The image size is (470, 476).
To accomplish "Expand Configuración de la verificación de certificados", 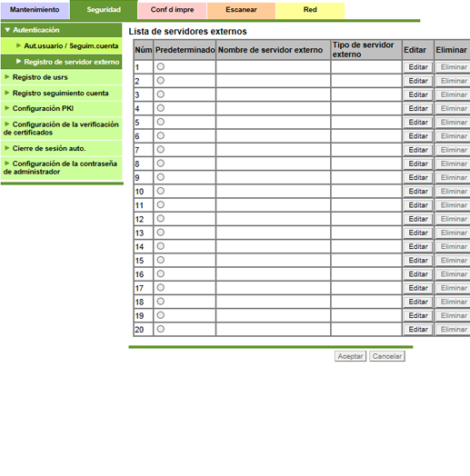I will (62, 128).
